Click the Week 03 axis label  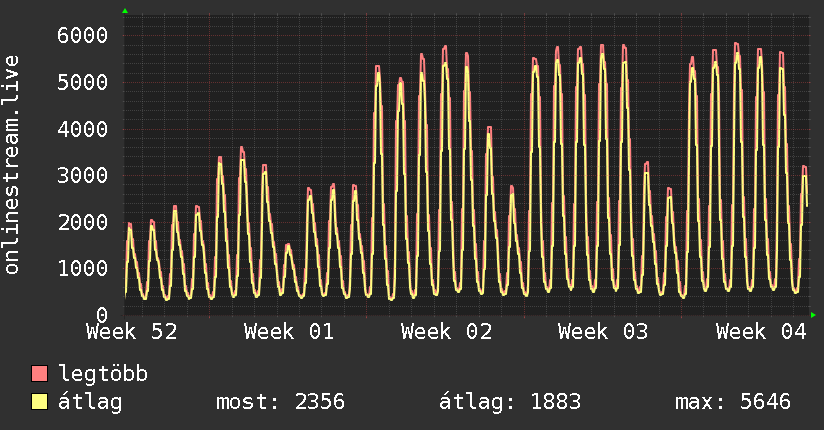(604, 332)
